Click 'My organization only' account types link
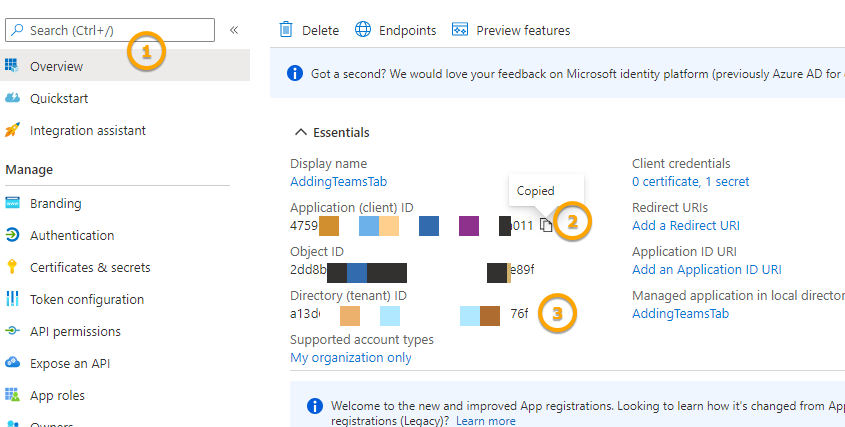Viewport: 845px width, 427px height. coord(350,357)
